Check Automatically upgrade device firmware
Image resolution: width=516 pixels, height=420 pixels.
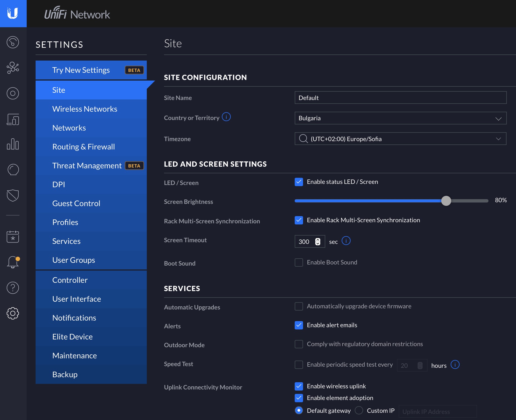coord(299,306)
